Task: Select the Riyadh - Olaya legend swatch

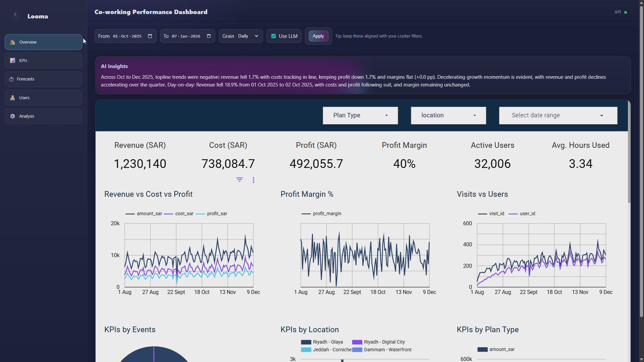Action: click(306, 342)
